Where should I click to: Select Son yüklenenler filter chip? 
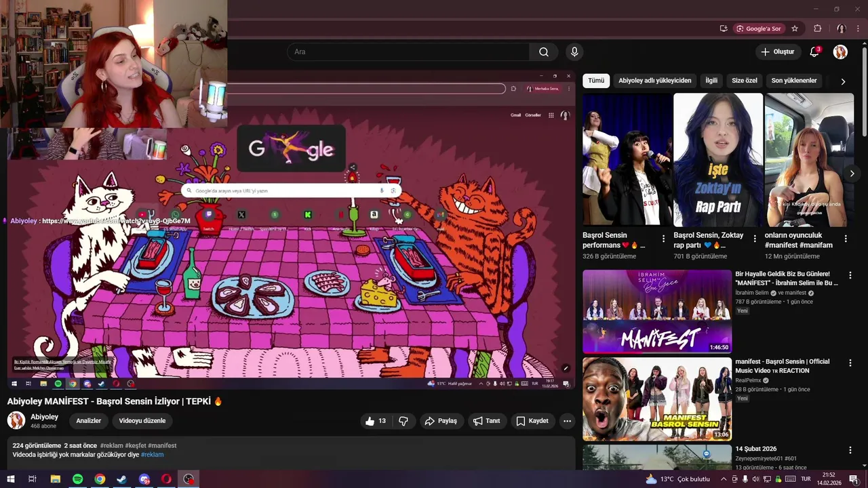tap(794, 81)
